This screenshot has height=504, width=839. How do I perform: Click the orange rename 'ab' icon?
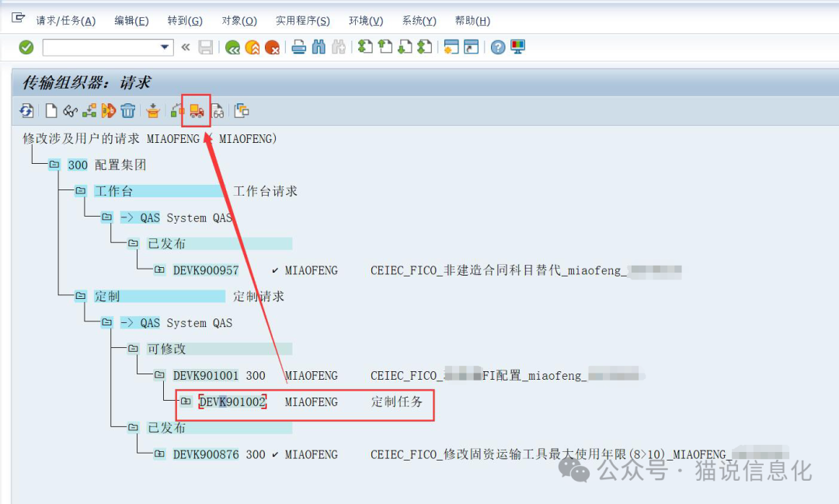[x=109, y=111]
